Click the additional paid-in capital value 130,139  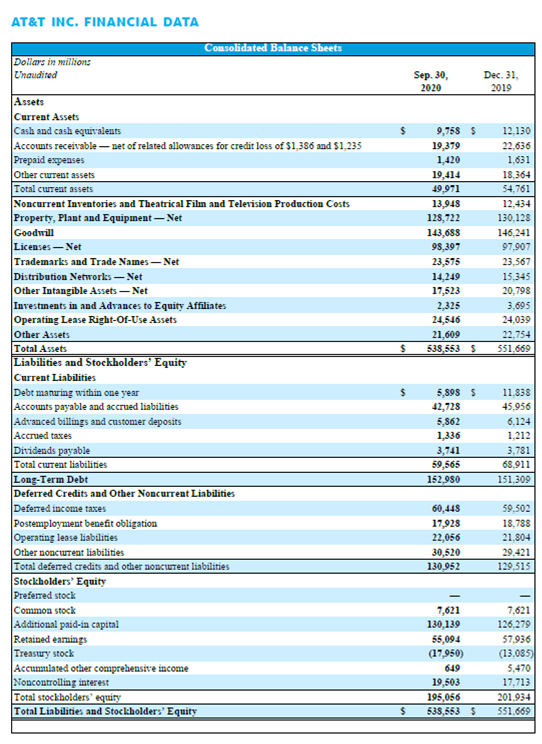(443, 624)
